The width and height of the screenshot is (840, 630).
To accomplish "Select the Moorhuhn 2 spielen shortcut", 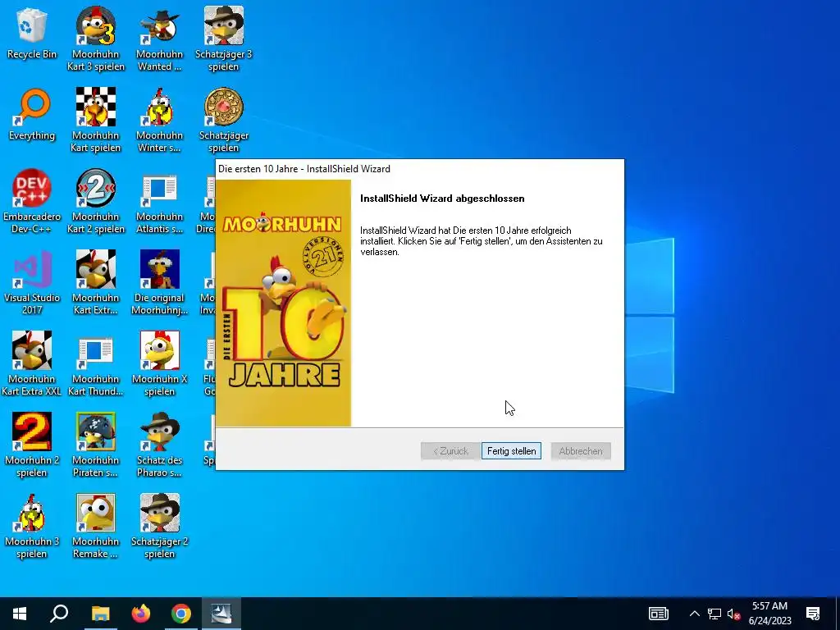I will tap(32, 445).
